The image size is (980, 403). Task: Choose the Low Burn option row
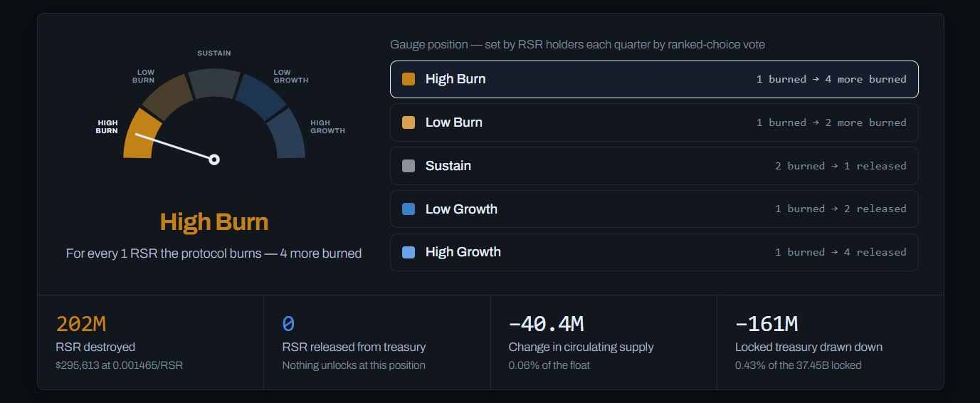pos(654,122)
